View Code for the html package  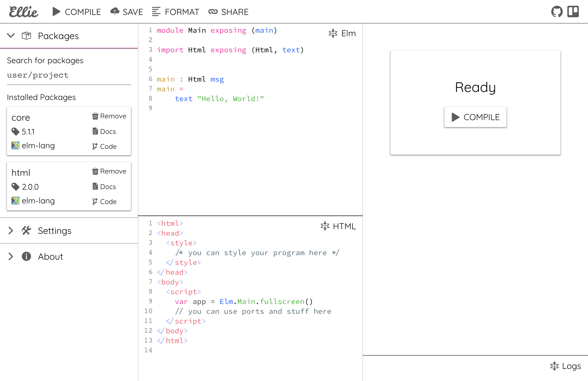pyautogui.click(x=104, y=202)
